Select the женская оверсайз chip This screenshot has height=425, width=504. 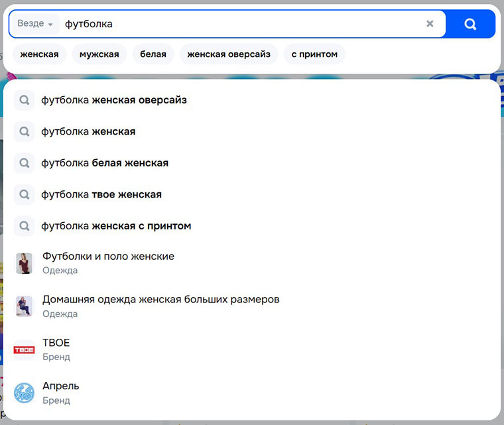click(x=229, y=54)
